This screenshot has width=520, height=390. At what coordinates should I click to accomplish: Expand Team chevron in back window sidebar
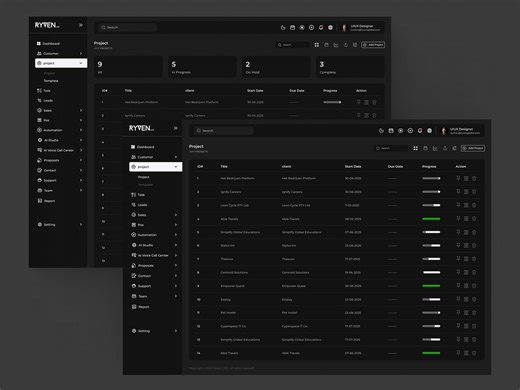point(81,190)
